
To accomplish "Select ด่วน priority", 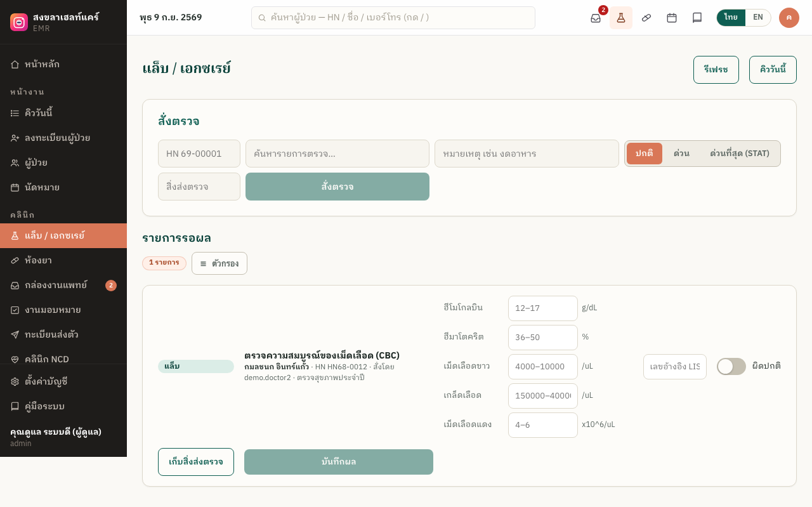I will (x=681, y=154).
